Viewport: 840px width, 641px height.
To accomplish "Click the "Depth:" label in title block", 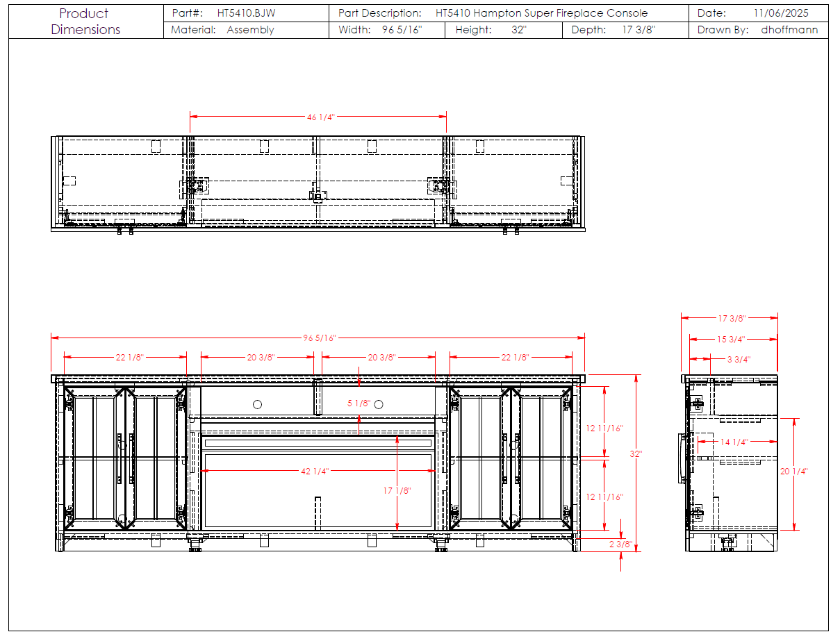I will click(588, 30).
